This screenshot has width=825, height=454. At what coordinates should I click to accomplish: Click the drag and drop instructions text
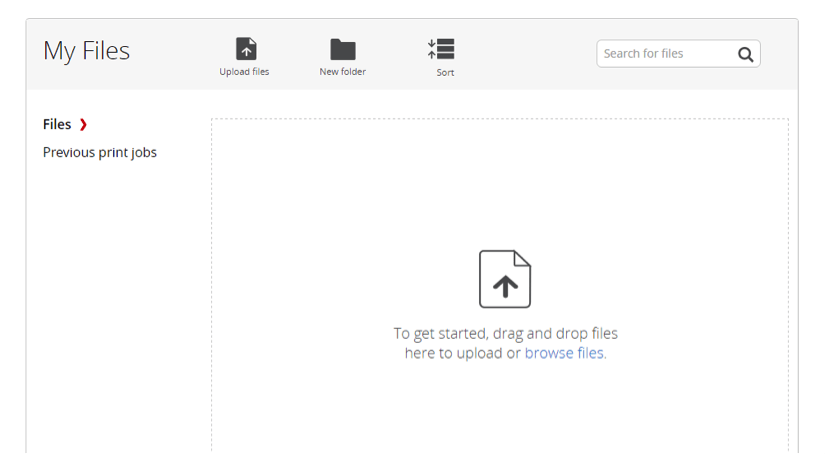tap(505, 343)
